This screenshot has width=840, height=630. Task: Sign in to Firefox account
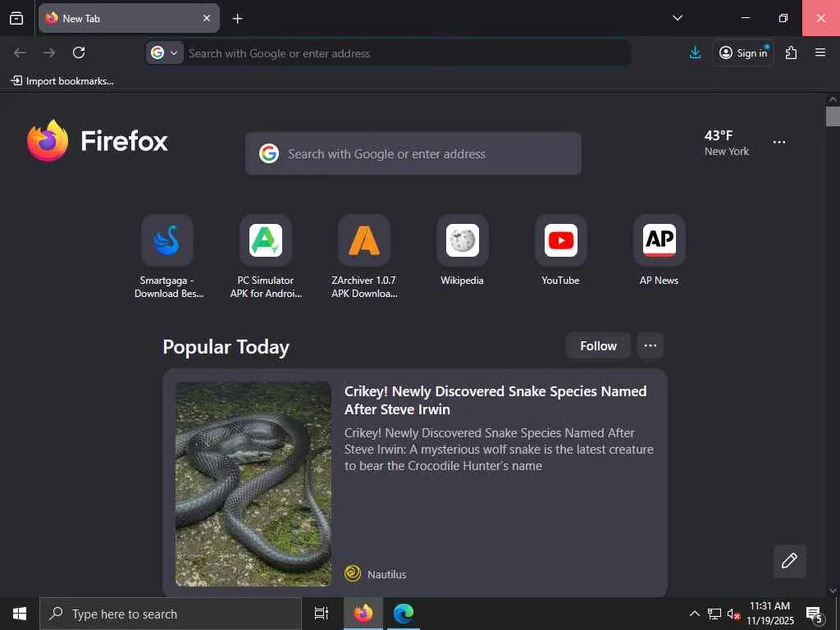click(743, 52)
